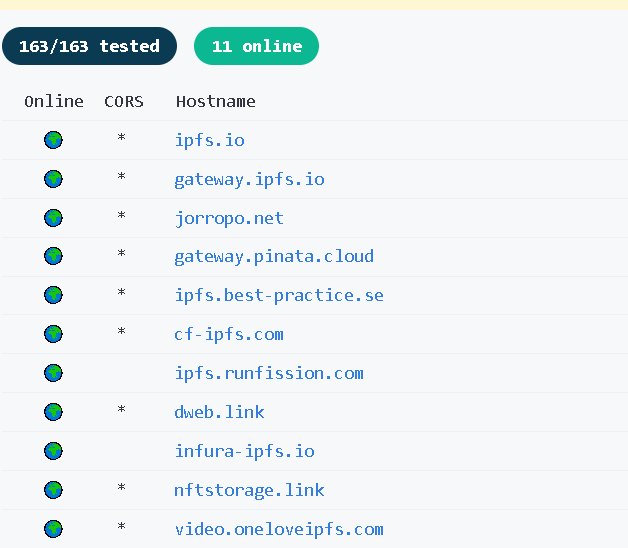The image size is (628, 548).
Task: Click the 11 online badge
Action: click(256, 46)
